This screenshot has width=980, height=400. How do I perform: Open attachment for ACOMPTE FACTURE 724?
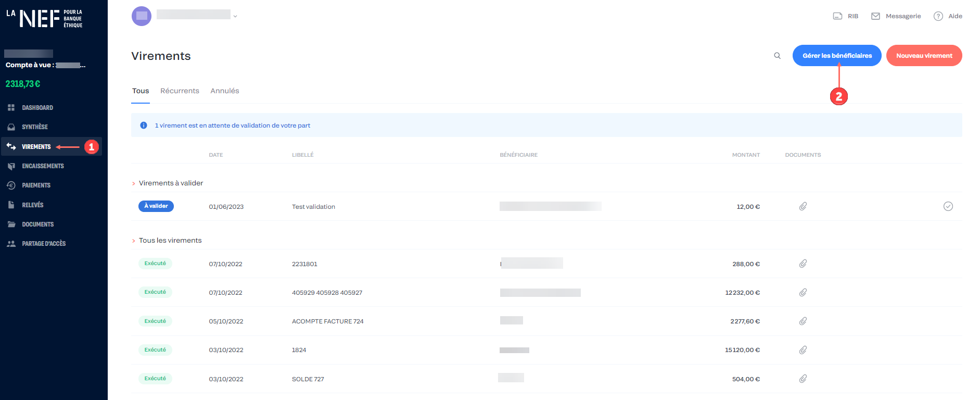[803, 321]
